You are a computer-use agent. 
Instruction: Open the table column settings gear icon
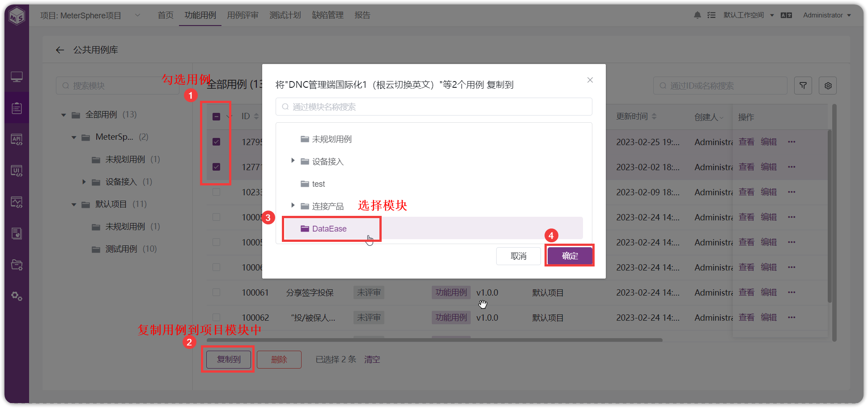[828, 86]
